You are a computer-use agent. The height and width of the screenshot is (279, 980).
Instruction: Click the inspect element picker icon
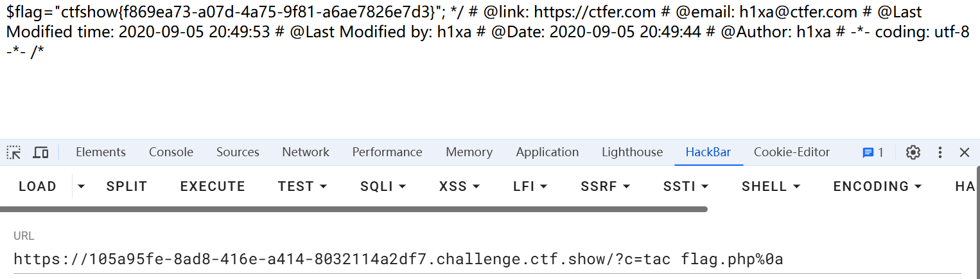(13, 152)
